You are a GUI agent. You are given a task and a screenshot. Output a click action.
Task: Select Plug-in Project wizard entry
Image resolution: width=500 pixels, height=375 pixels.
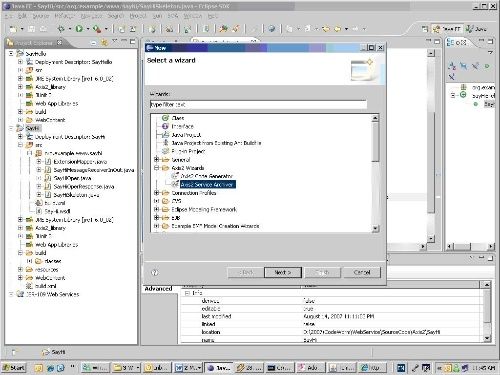tap(188, 151)
